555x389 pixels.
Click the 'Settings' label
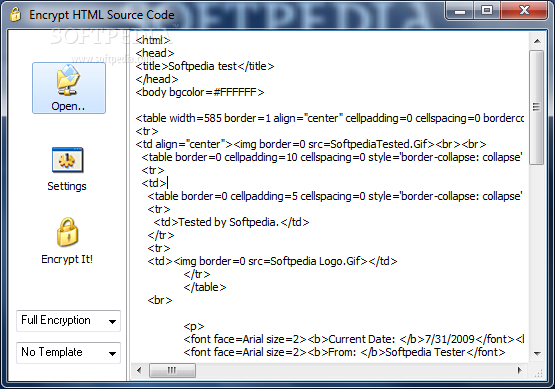click(x=67, y=186)
